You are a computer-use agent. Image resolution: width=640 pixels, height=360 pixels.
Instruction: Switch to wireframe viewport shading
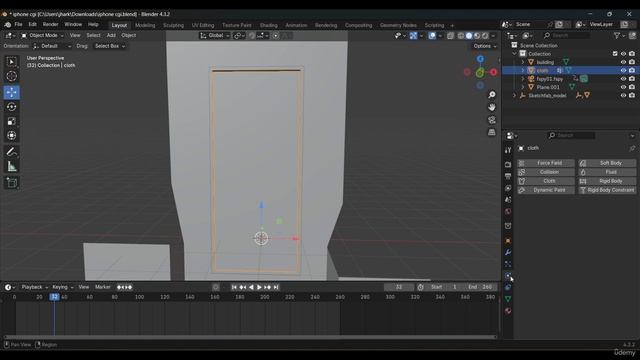tap(461, 36)
